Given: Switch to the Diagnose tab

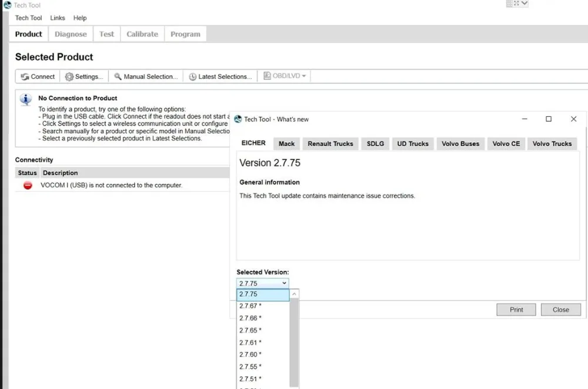Looking at the screenshot, I should (71, 34).
